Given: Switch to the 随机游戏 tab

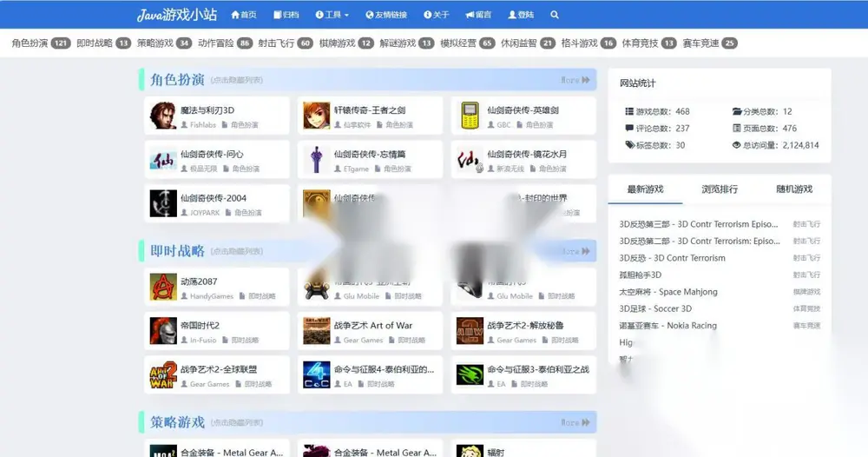Looking at the screenshot, I should coord(794,189).
